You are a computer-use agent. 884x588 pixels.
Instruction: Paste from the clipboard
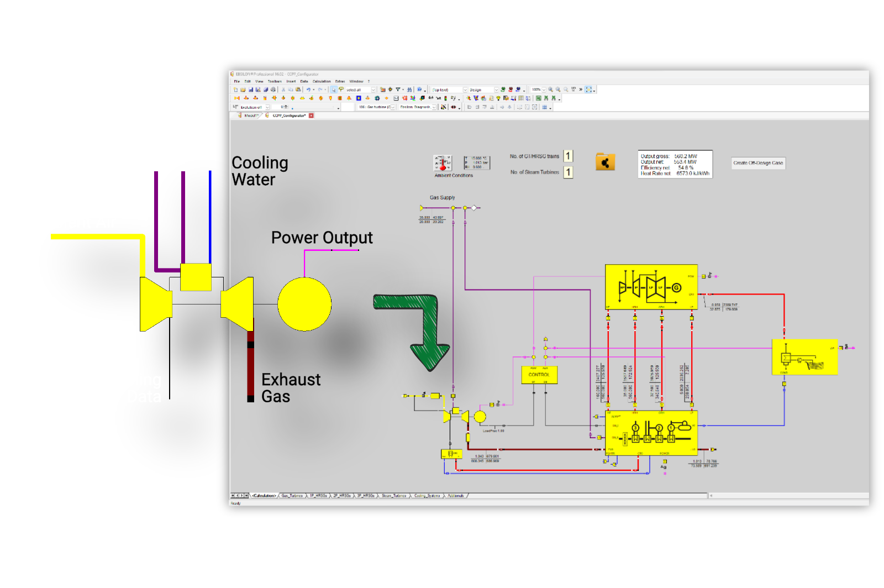coord(298,89)
